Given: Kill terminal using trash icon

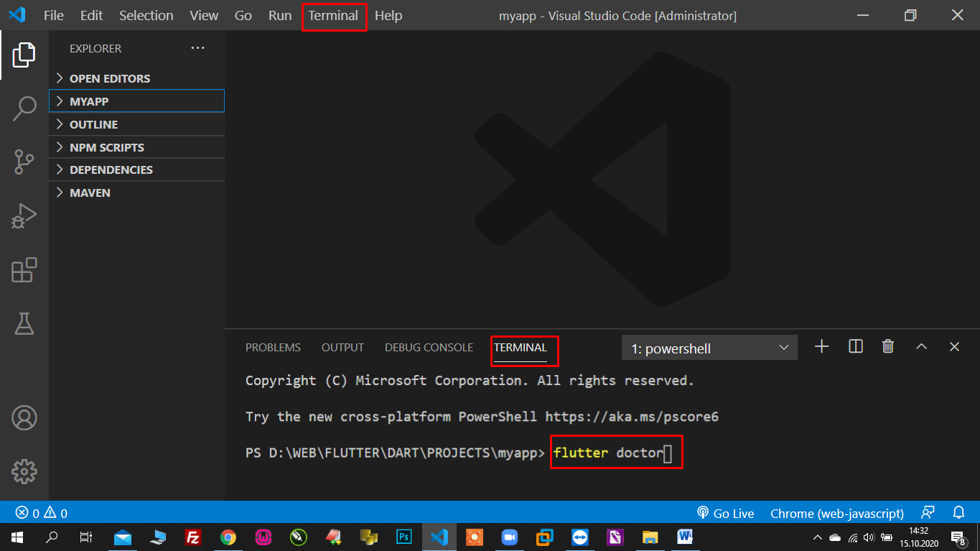Looking at the screenshot, I should [888, 347].
